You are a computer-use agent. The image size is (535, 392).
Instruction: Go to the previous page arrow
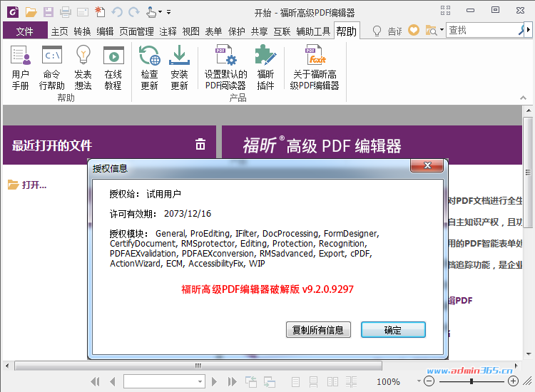tap(113, 381)
